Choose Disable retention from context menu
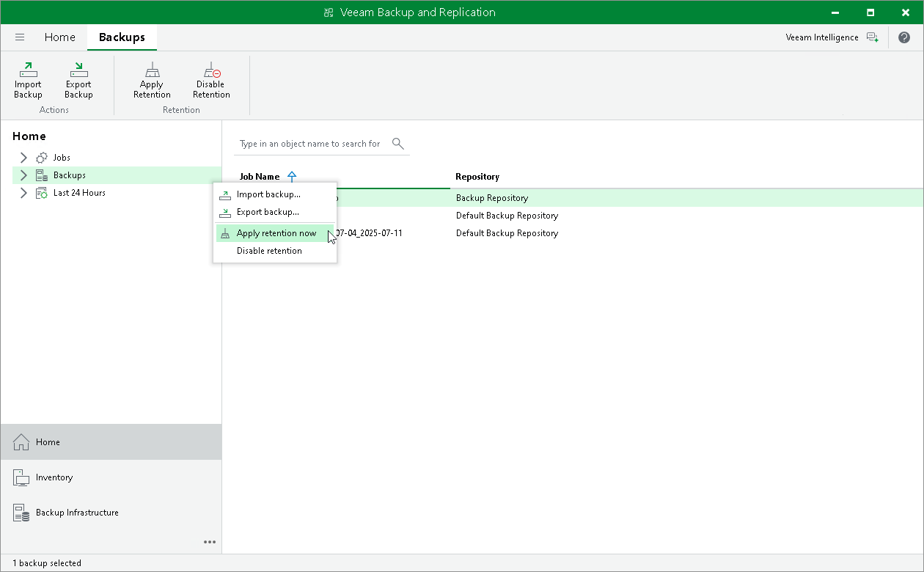 tap(275, 251)
